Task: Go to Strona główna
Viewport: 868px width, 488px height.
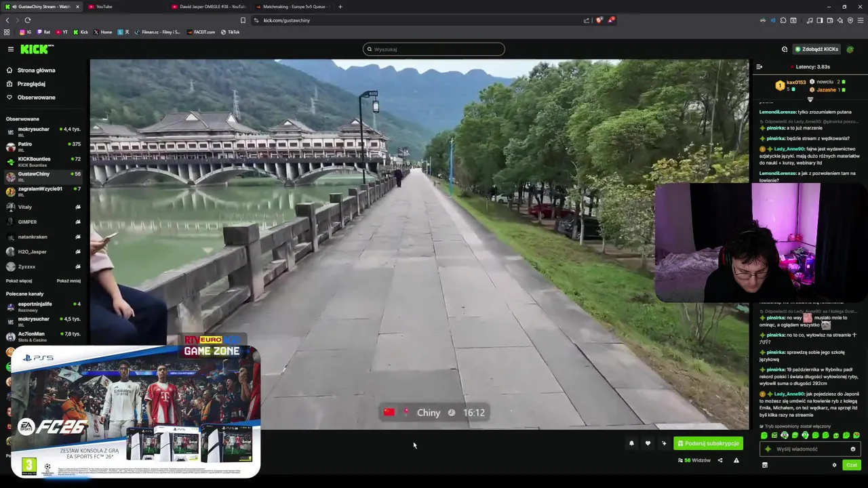Action: pyautogui.click(x=37, y=70)
